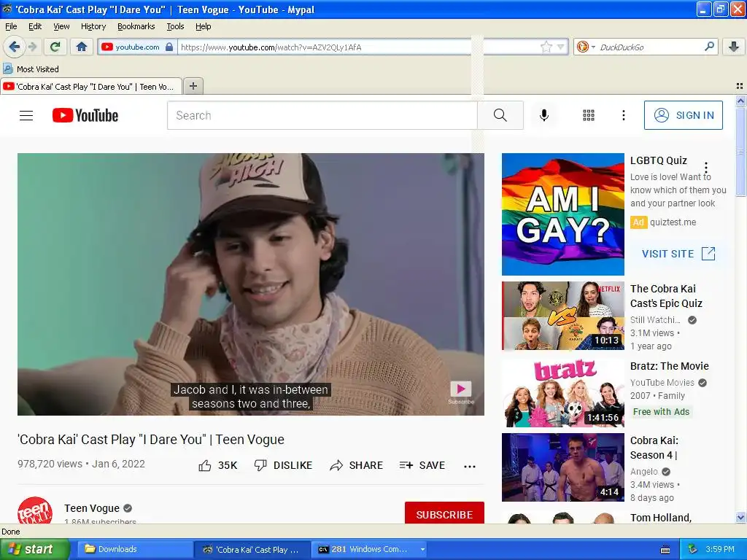Screen dimensions: 747x560
Task: Open Cobra Kai: Season 4 title link
Action: click(x=654, y=448)
